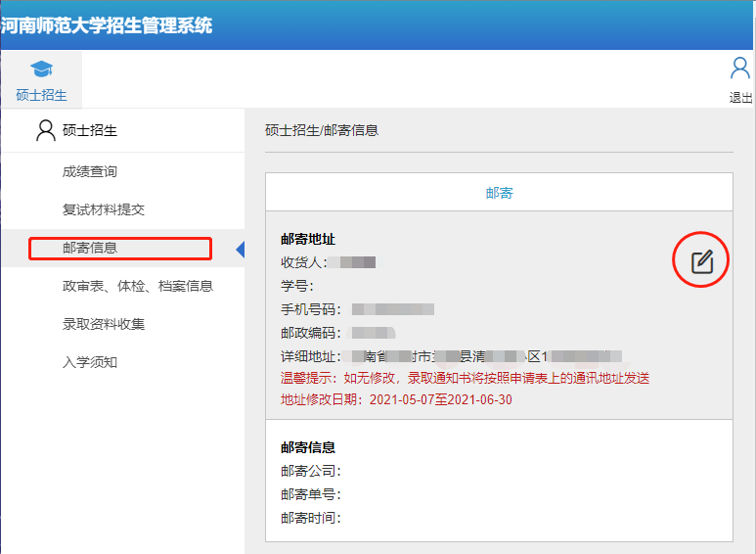Go to 复试材料提交 in the sidebar
This screenshot has height=554, width=756.
[x=104, y=210]
